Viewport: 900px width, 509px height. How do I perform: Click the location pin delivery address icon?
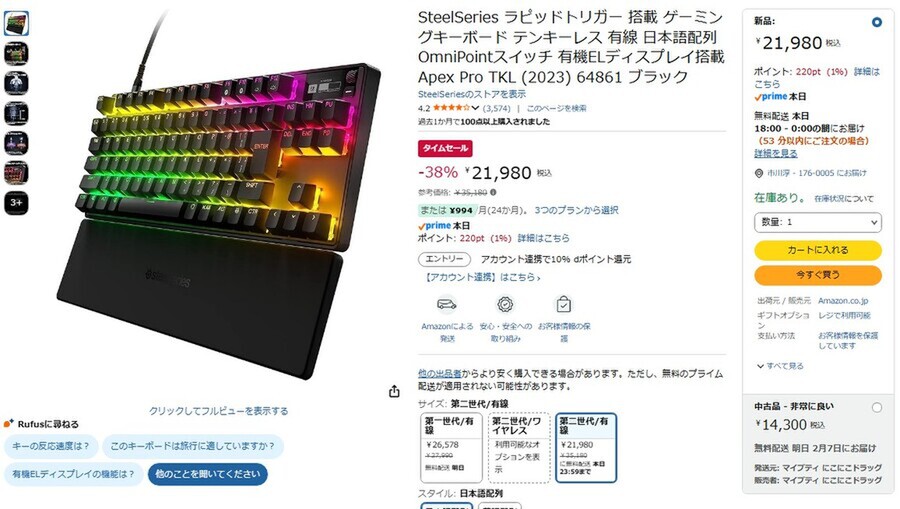[759, 173]
